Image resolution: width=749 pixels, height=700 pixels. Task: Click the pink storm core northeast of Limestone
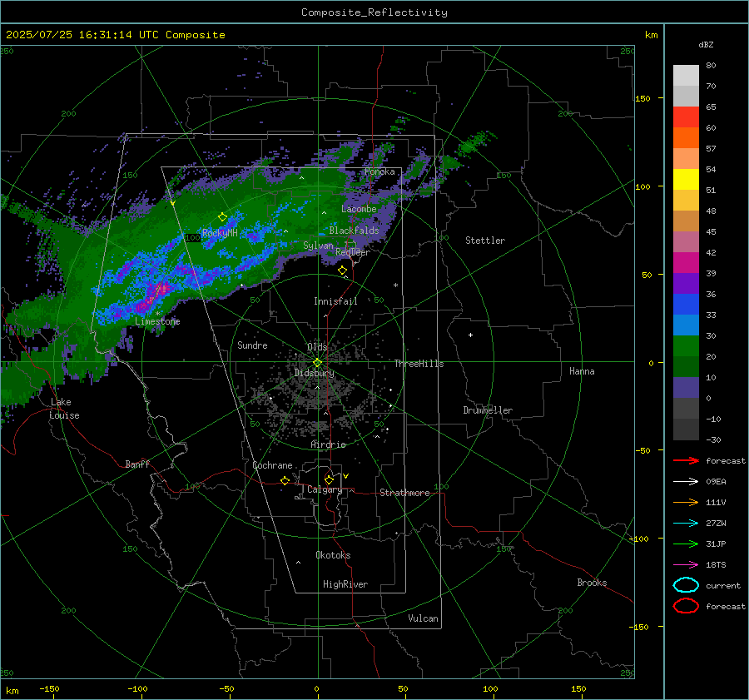tap(161, 289)
